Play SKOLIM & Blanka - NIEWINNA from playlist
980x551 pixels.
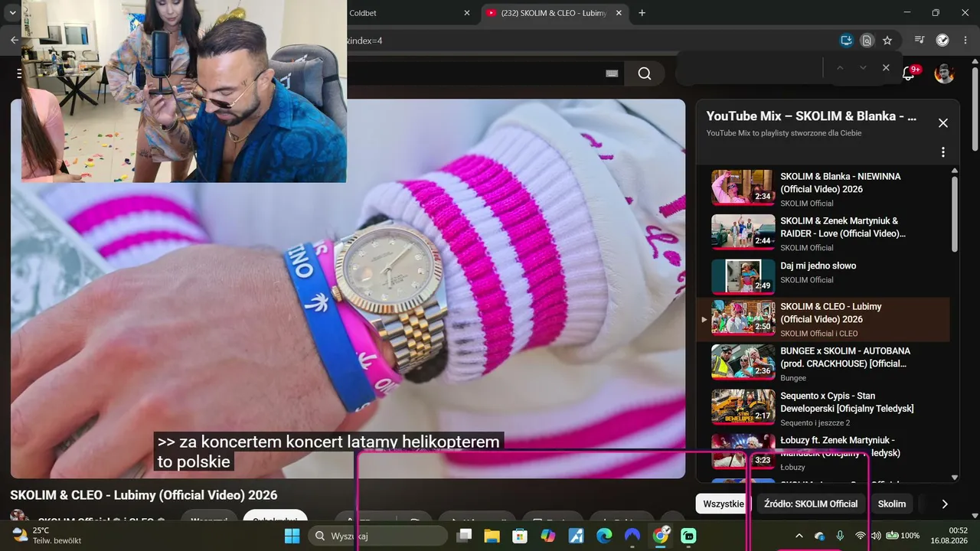click(823, 188)
